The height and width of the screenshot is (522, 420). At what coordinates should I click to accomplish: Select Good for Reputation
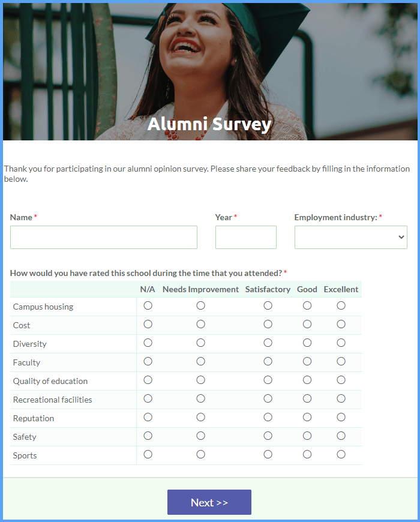[x=307, y=418]
